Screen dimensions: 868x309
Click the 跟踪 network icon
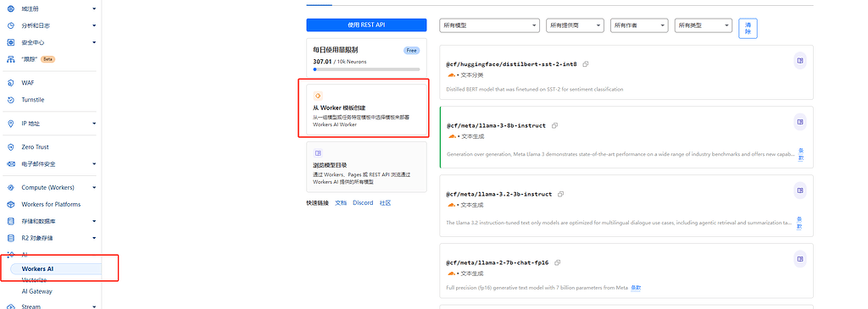pyautogui.click(x=10, y=59)
